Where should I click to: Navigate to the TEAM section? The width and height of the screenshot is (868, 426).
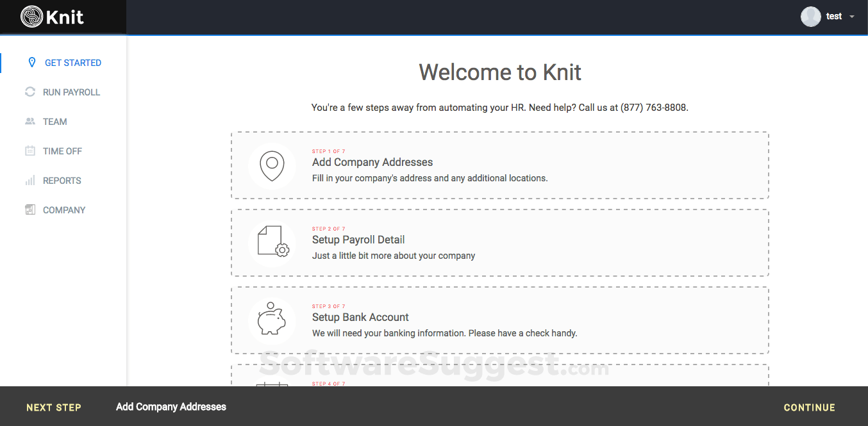click(x=55, y=121)
